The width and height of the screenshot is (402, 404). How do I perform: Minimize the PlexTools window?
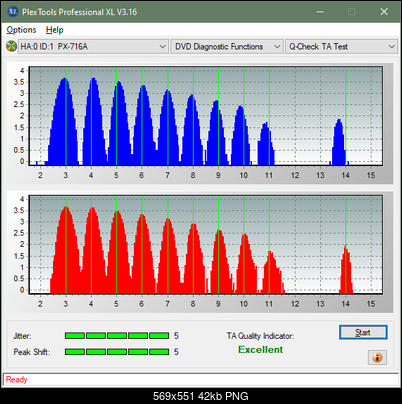coord(320,12)
